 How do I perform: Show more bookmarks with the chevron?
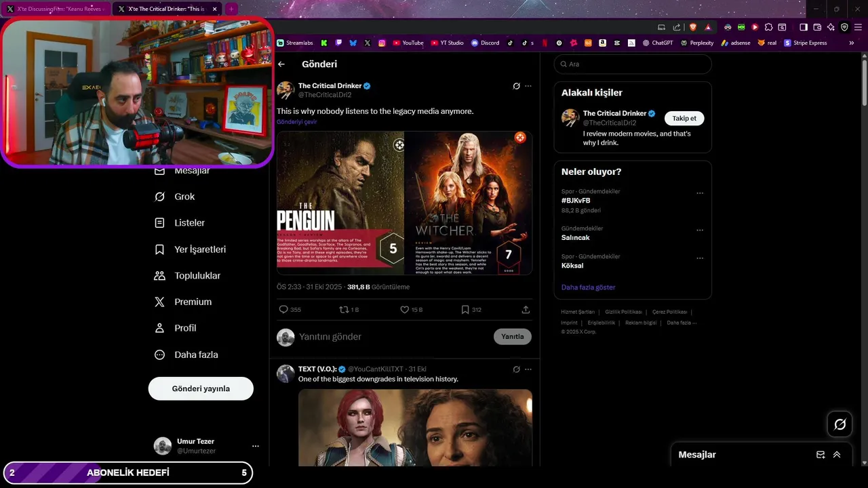(852, 43)
